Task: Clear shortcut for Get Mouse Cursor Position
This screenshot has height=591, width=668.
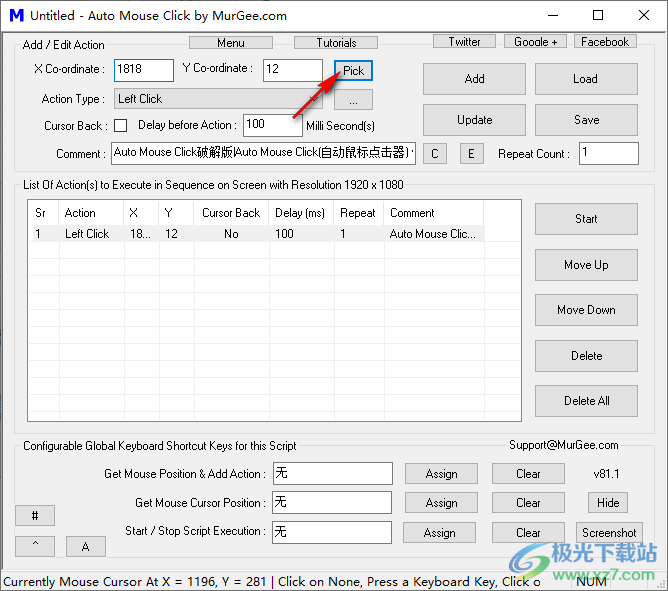Action: click(528, 503)
